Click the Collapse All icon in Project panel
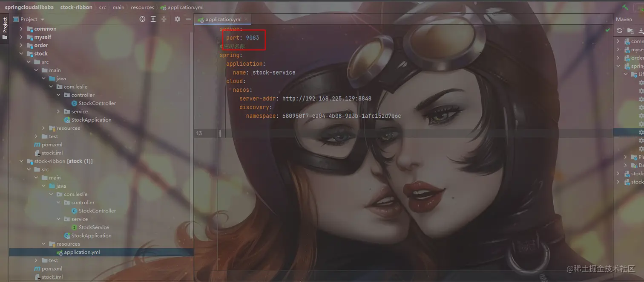This screenshot has height=282, width=644. (x=164, y=19)
